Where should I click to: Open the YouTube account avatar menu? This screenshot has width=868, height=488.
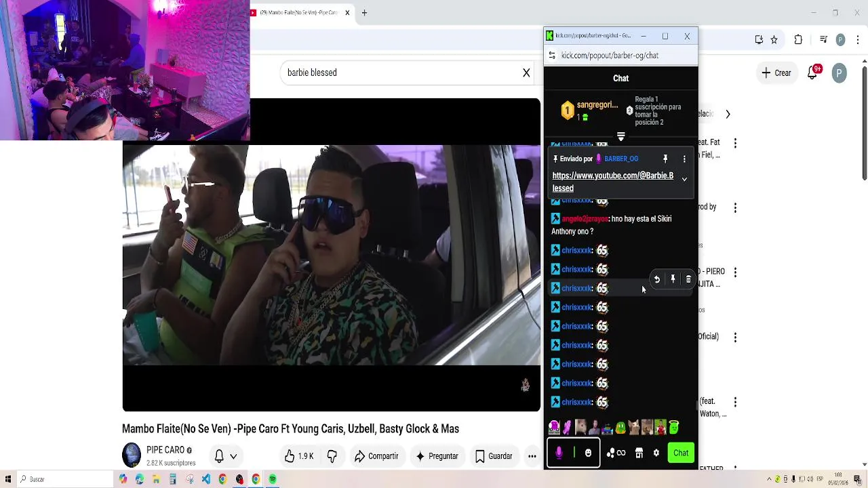[840, 73]
